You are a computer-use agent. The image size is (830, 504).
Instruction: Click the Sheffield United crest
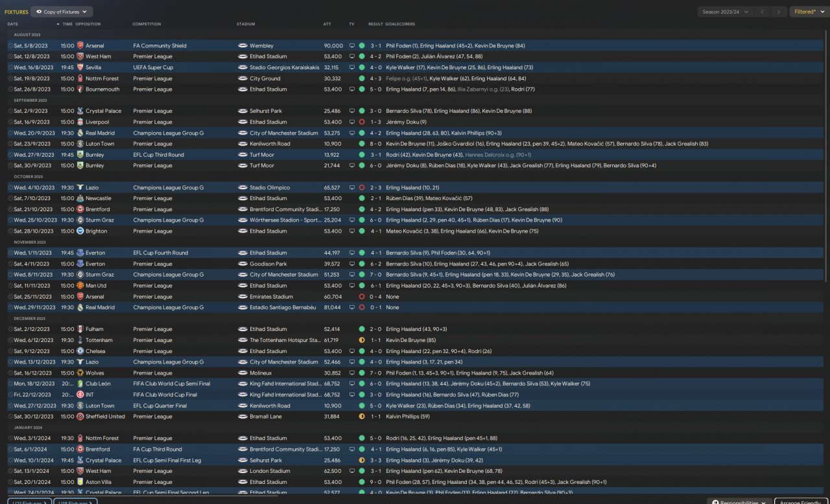(x=80, y=417)
